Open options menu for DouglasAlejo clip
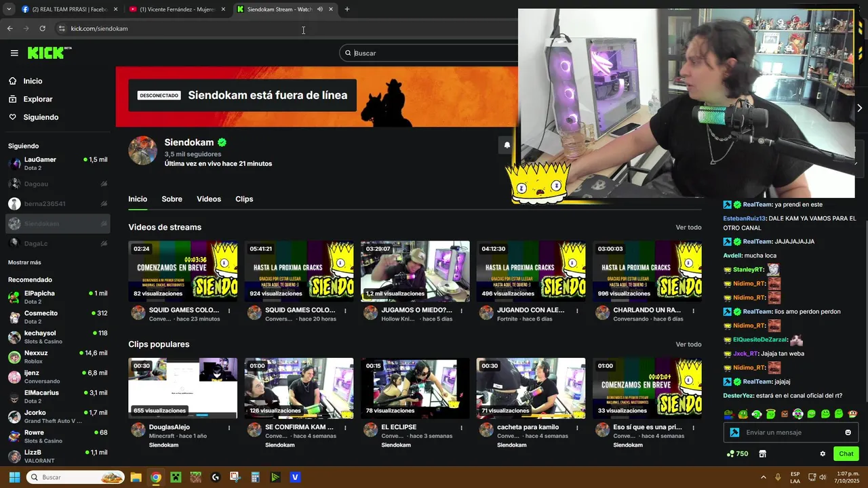This screenshot has height=488, width=868. pyautogui.click(x=229, y=428)
